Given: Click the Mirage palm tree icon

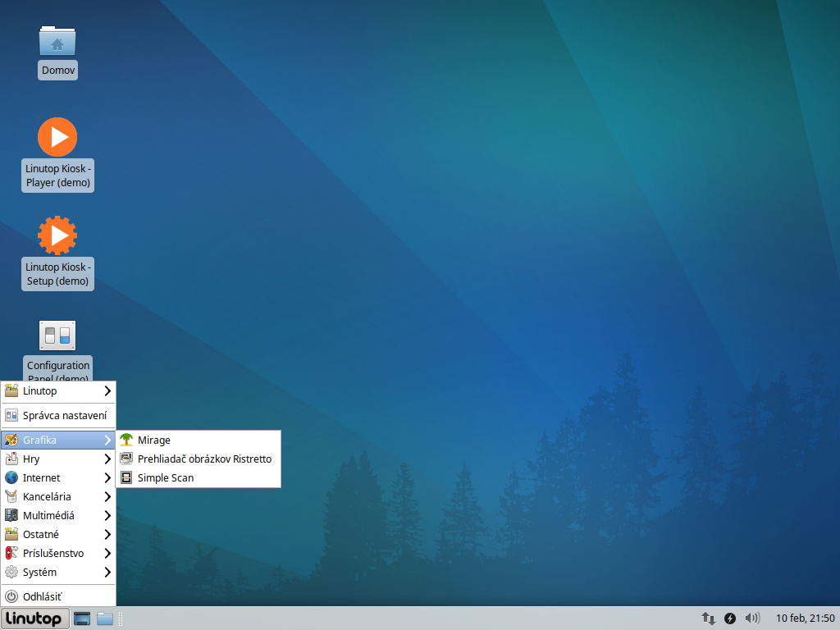Looking at the screenshot, I should (x=126, y=440).
